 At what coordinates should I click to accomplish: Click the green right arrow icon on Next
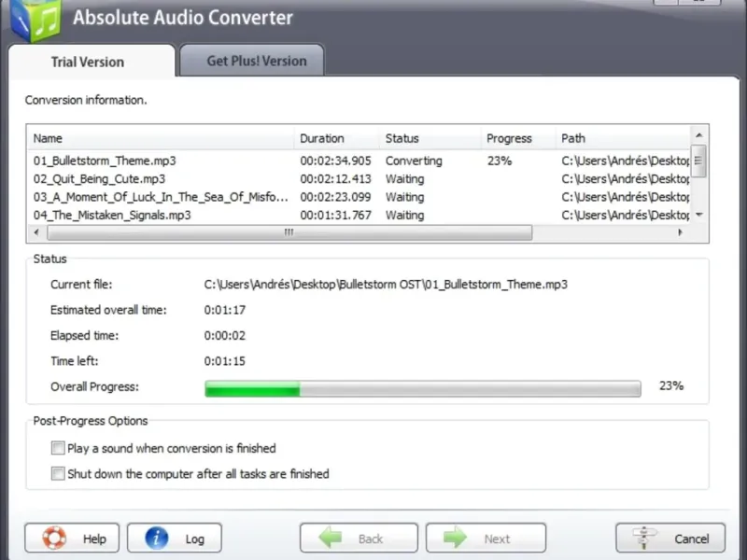[x=456, y=538]
